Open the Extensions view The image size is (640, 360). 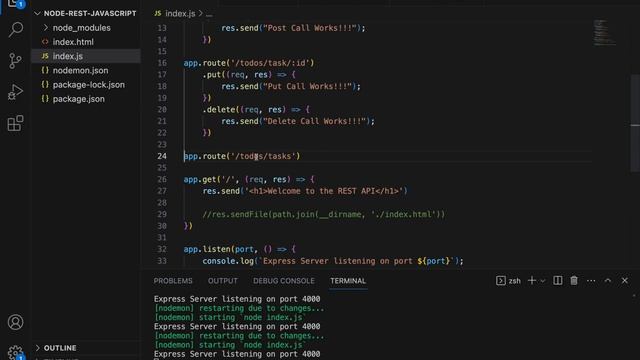[x=15, y=123]
